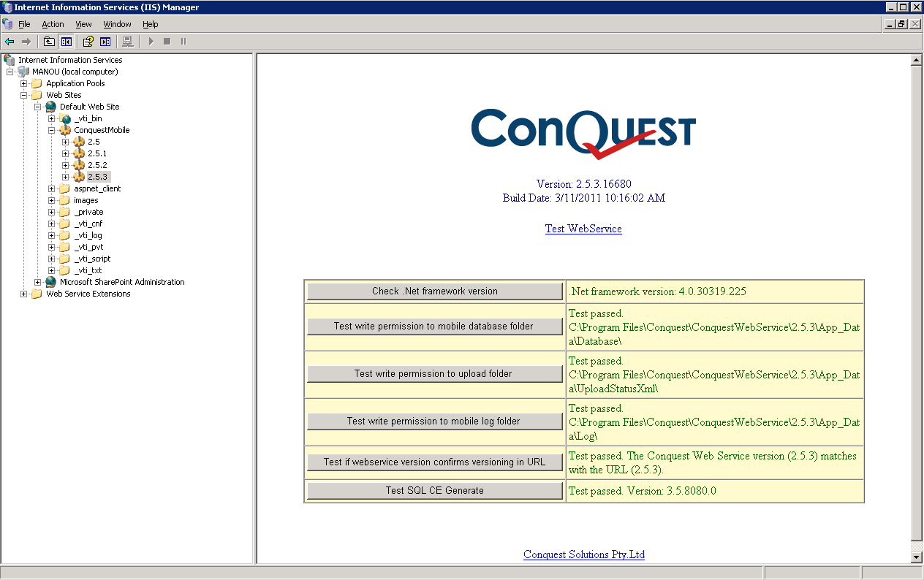924x580 pixels.
Task: Click the Internet Information Services root icon
Action: pyautogui.click(x=10, y=60)
